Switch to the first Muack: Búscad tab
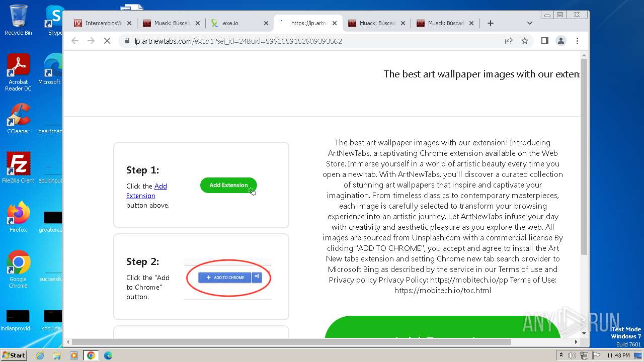Screen dimensions: 644x362 click(171, 23)
